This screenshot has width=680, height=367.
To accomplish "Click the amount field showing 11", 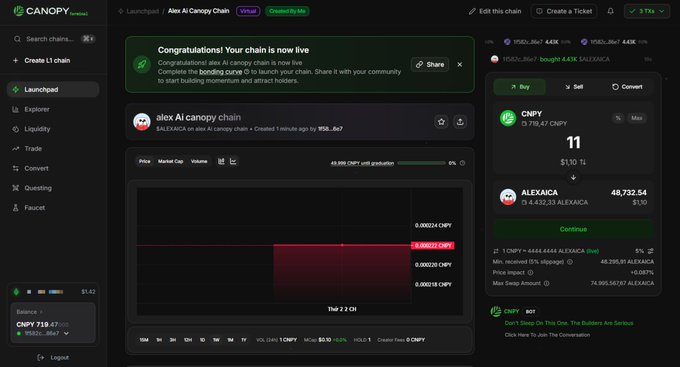I will 573,143.
